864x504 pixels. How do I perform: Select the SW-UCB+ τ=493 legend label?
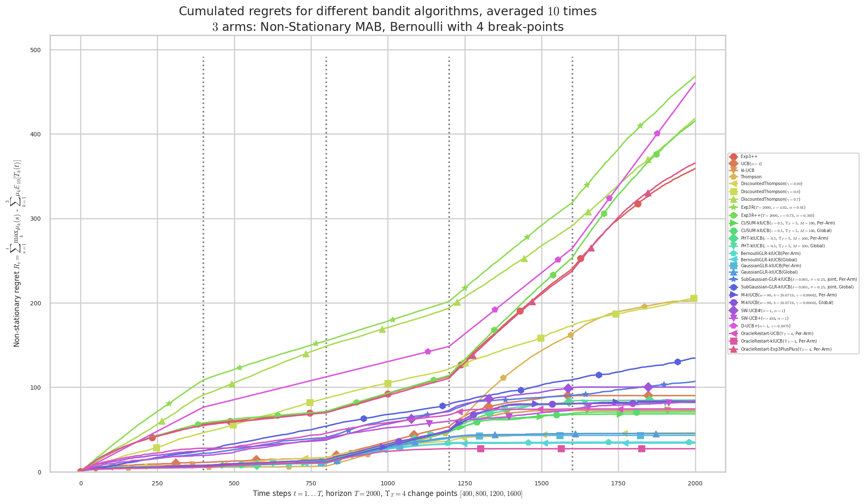pos(764,318)
